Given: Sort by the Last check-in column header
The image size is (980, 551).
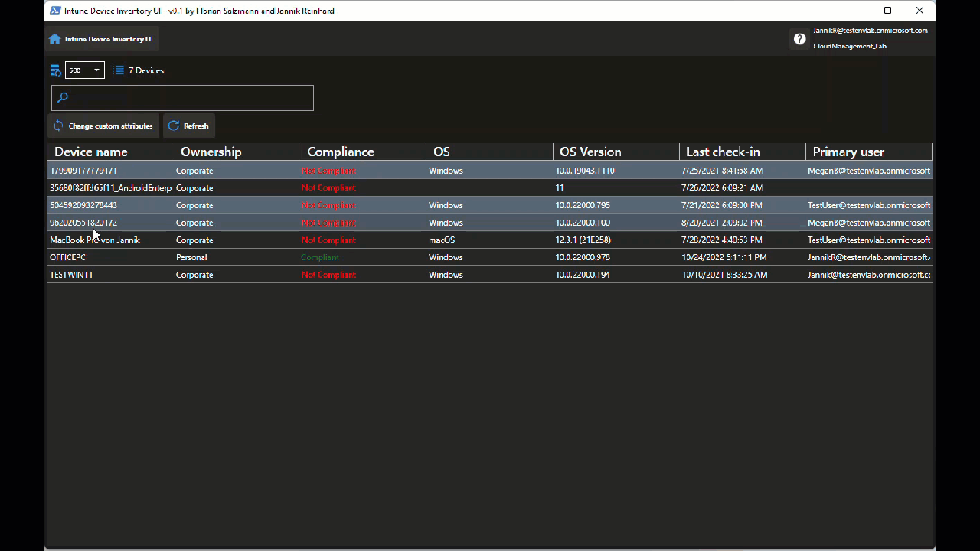Looking at the screenshot, I should click(721, 152).
